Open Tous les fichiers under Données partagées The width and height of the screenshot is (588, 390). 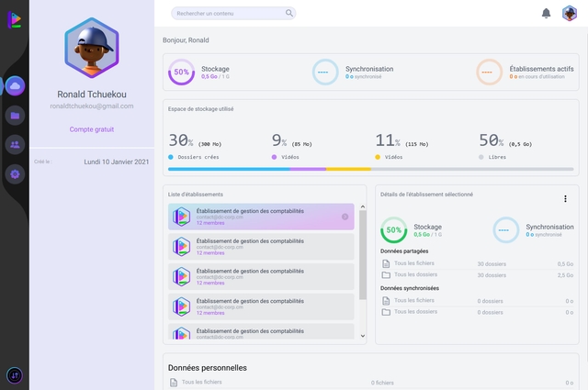click(413, 263)
